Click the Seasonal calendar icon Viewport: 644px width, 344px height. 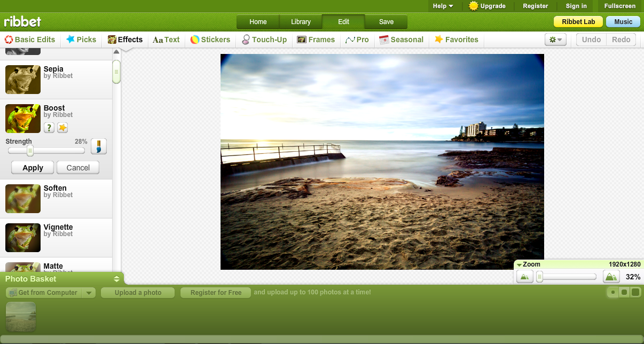tap(383, 40)
